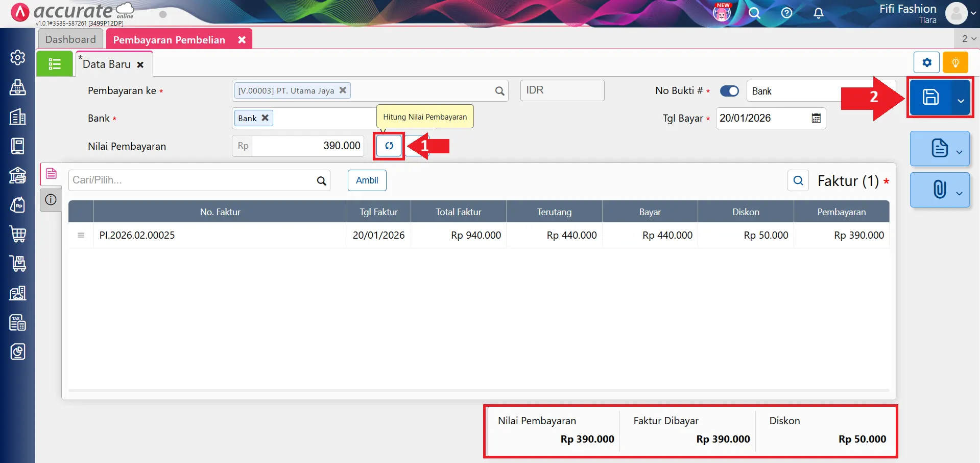The image size is (980, 463).
Task: Open form settings gear icon
Action: point(926,63)
